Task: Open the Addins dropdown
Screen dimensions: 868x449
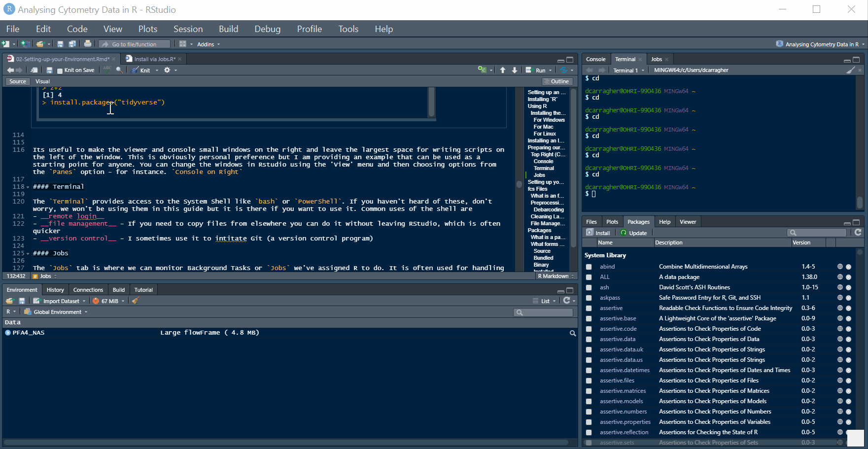Action: point(208,44)
